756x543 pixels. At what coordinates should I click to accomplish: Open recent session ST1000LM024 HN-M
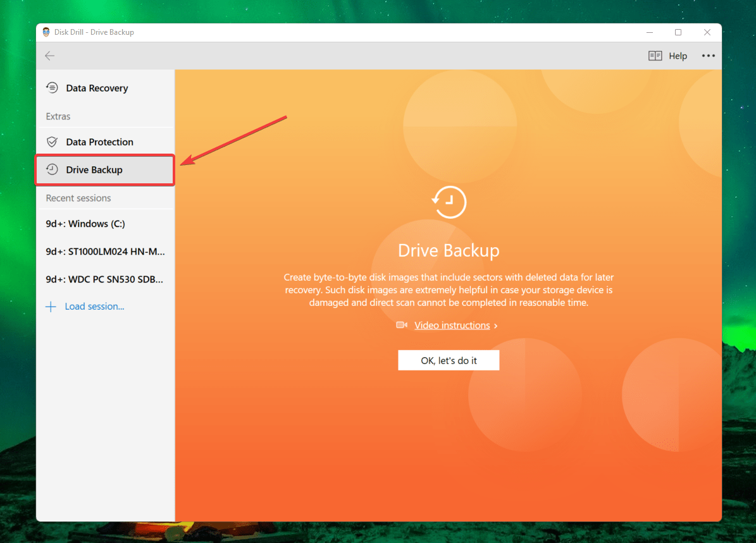coord(105,252)
